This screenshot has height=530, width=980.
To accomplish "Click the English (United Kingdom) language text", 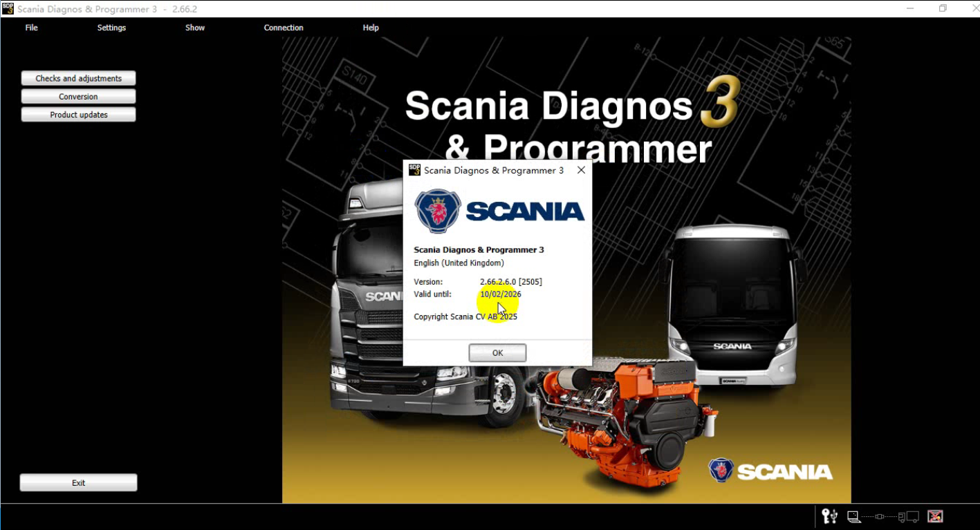I will (x=459, y=263).
